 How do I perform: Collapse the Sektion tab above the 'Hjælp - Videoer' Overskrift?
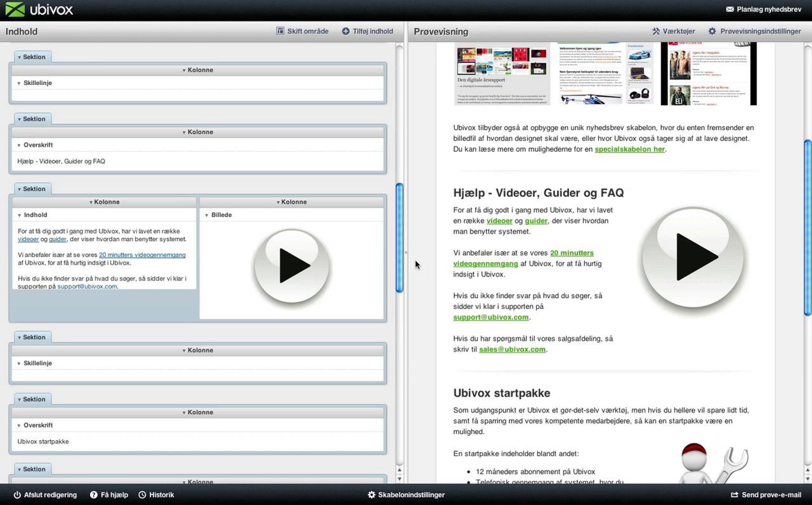pos(19,119)
